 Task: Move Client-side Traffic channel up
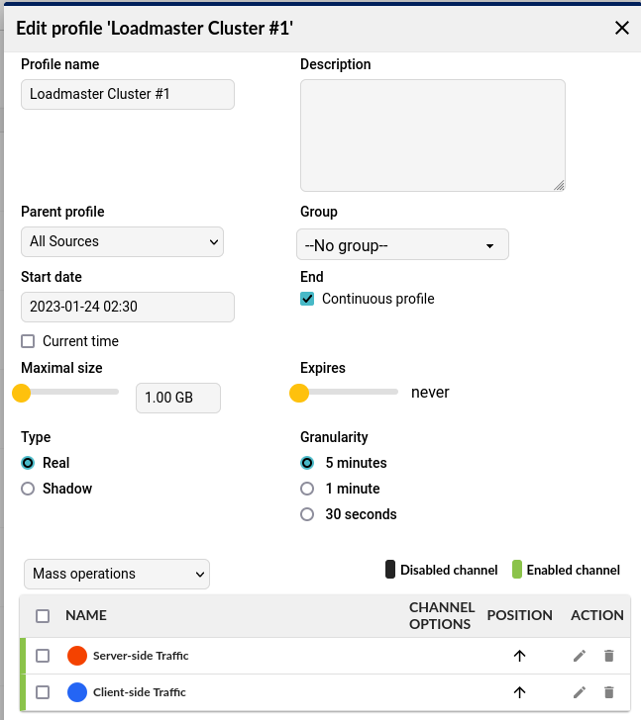click(x=519, y=692)
